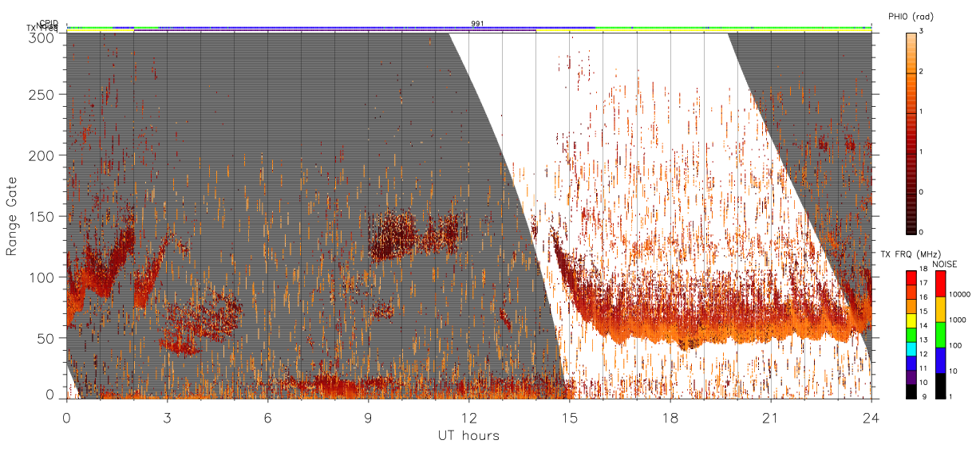Click the black NOISE swatch between 1 and 10

940,384
